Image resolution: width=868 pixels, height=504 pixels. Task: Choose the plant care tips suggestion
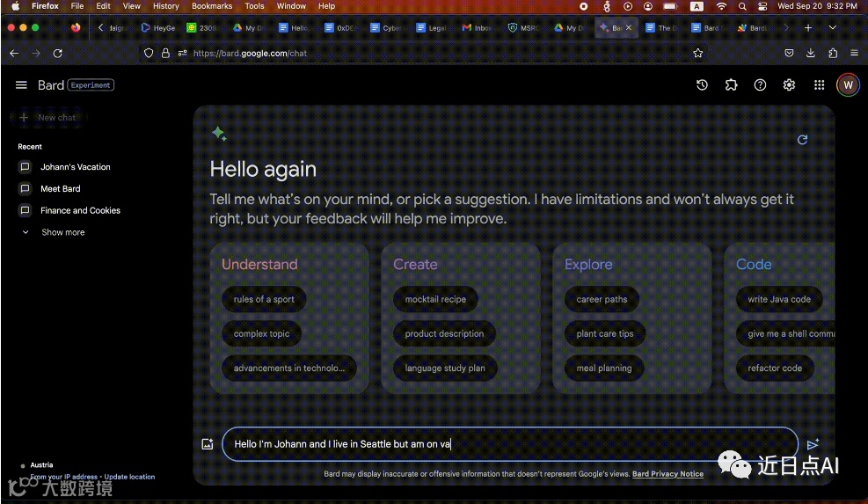pos(604,333)
